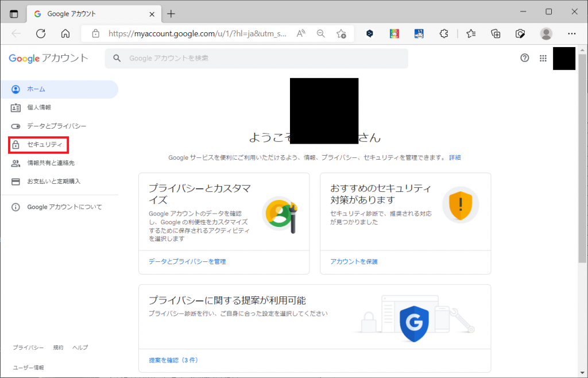Open the Web Capture tool
588x378 pixels.
pyautogui.click(x=520, y=33)
